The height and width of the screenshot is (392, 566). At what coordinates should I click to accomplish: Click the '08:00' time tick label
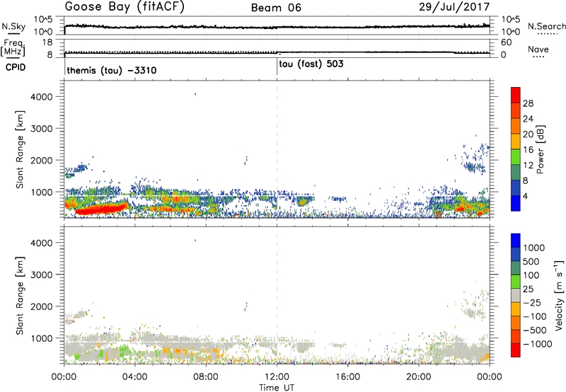(206, 377)
